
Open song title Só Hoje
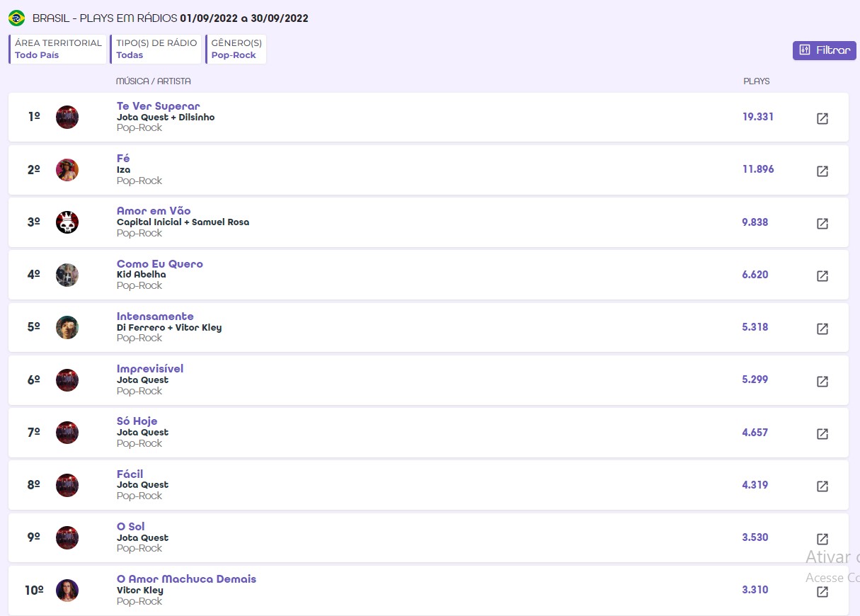[x=137, y=421]
